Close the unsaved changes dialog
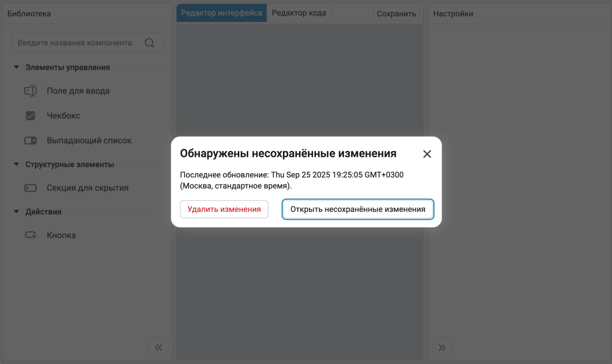612x364 pixels. tap(427, 154)
